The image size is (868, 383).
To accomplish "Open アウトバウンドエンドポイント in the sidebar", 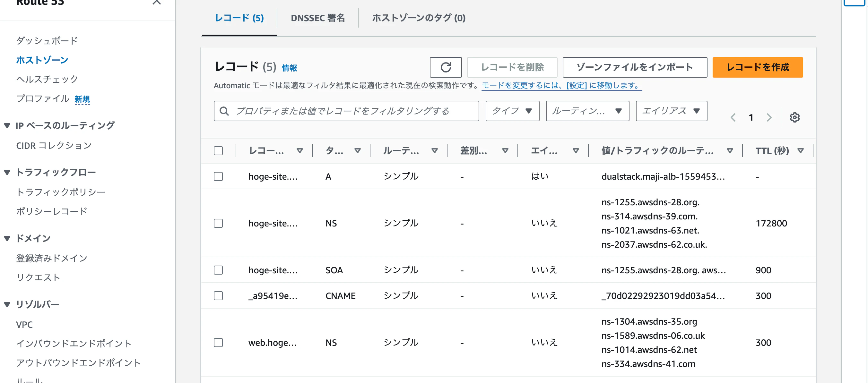I will 79,362.
